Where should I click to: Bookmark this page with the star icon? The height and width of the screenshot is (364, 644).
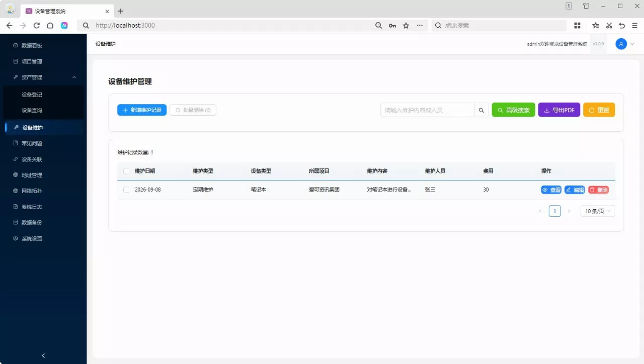click(x=406, y=26)
